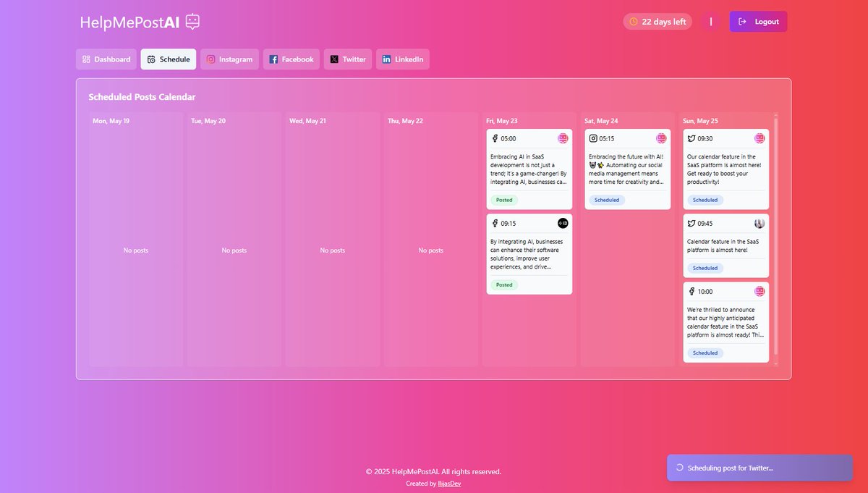Open the 'Calendar feature in the SaaS' post text
Viewport: 868px width, 493px height.
click(x=725, y=245)
